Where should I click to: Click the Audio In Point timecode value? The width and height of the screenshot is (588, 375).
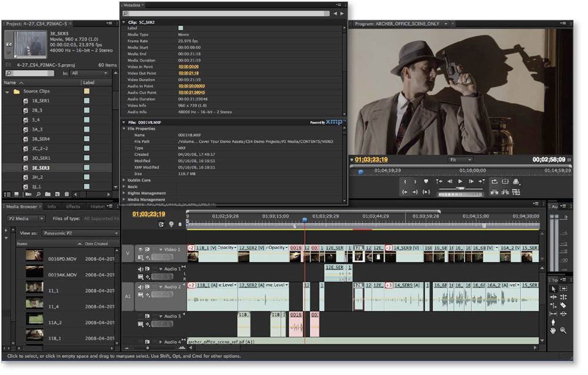point(191,86)
